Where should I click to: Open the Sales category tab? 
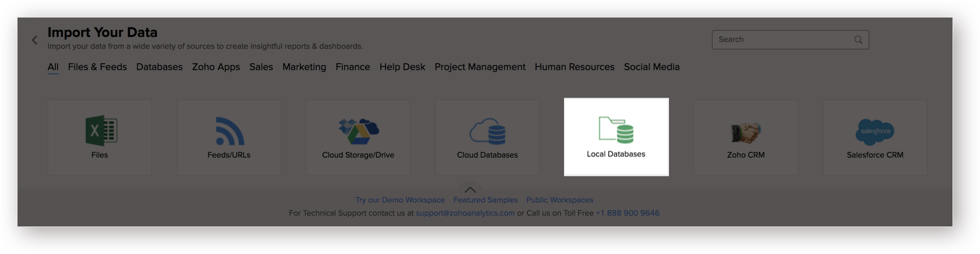point(261,67)
